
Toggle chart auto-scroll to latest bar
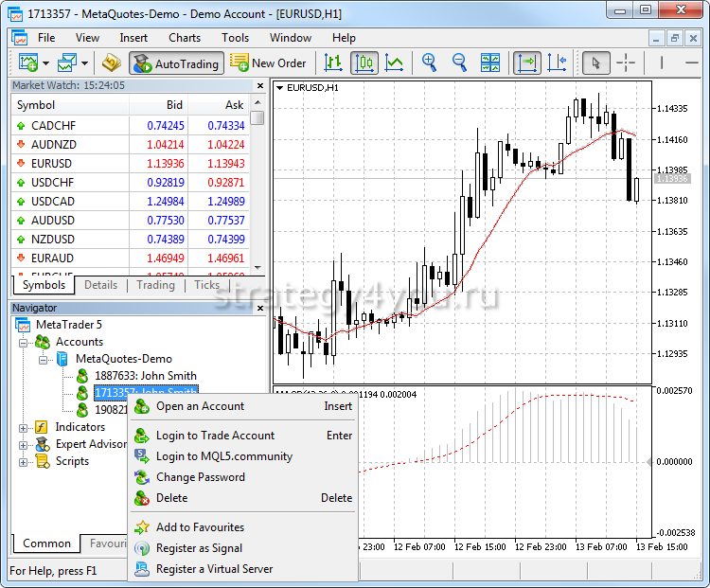(x=526, y=62)
